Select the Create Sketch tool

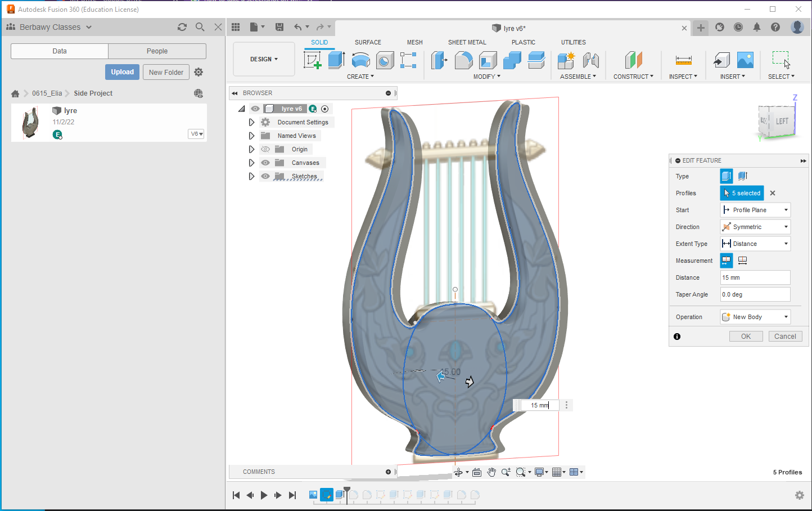(312, 60)
